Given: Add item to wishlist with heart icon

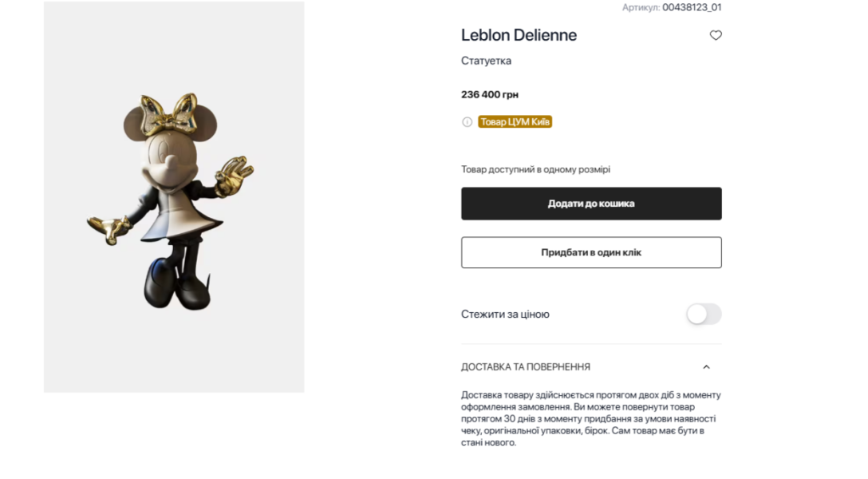Looking at the screenshot, I should [716, 35].
